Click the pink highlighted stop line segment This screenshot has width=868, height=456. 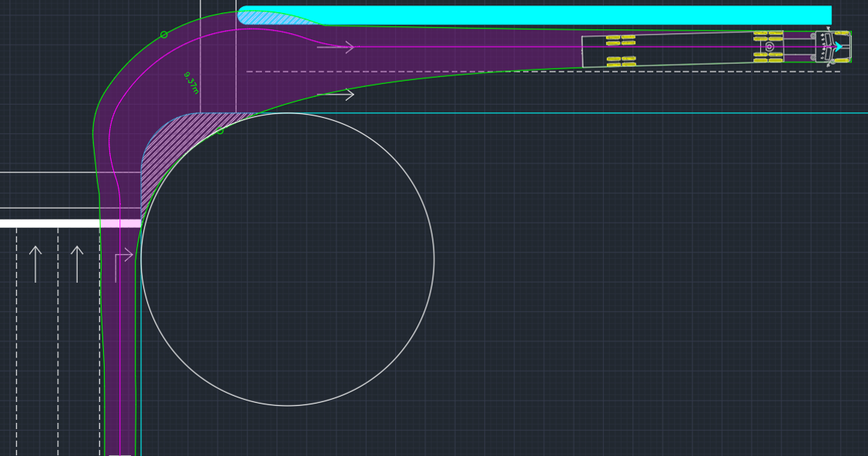click(120, 223)
